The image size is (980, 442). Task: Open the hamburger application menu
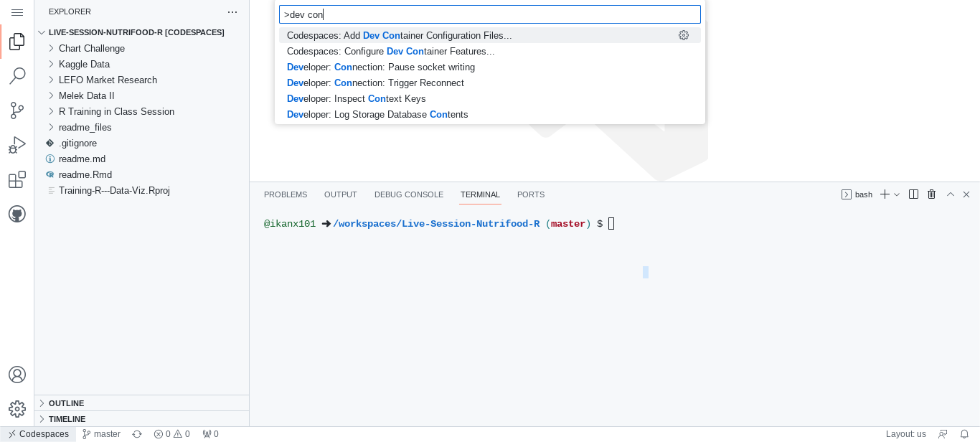pos(17,12)
